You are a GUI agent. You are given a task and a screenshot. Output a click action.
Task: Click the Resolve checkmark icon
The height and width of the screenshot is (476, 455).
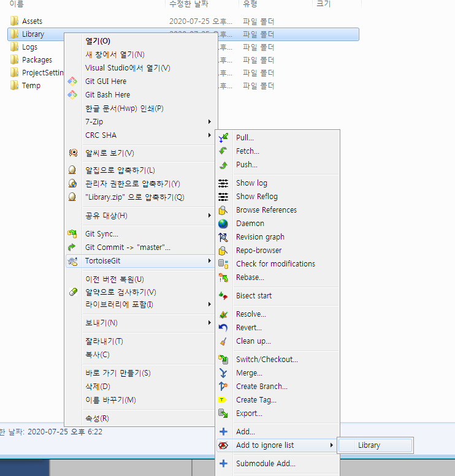223,314
